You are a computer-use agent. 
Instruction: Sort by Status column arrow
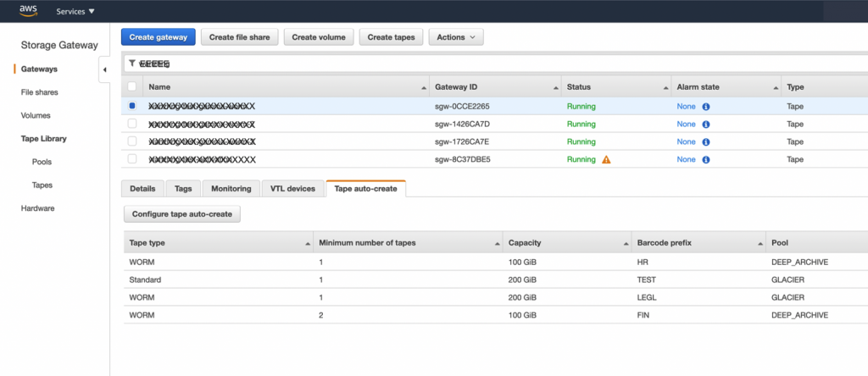point(666,88)
